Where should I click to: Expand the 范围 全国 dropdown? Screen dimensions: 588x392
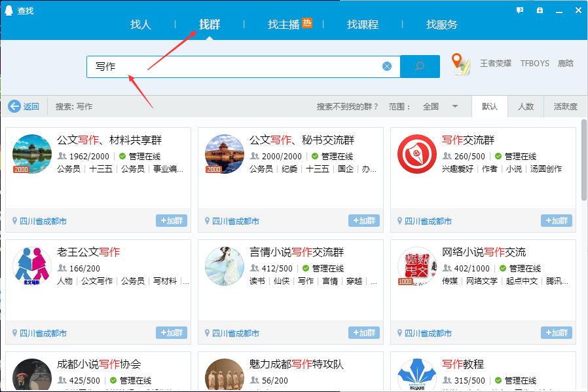point(440,107)
